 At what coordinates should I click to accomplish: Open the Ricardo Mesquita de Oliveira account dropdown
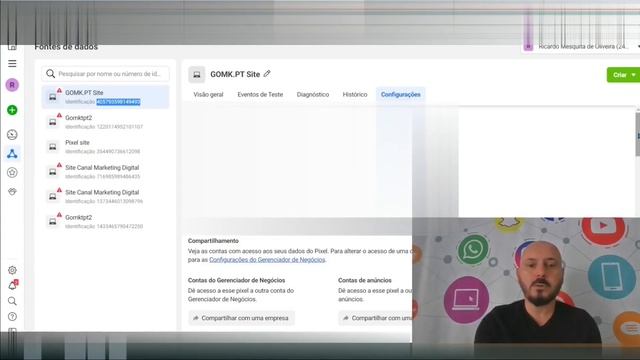pos(581,47)
